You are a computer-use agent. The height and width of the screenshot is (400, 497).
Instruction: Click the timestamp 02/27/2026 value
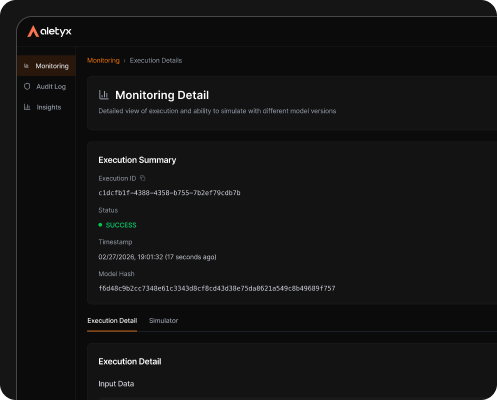157,257
